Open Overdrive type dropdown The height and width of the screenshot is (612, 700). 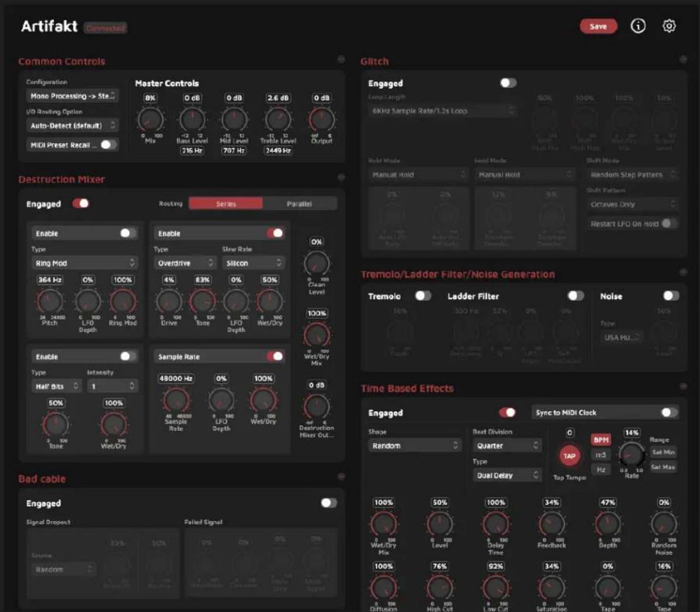(x=185, y=263)
